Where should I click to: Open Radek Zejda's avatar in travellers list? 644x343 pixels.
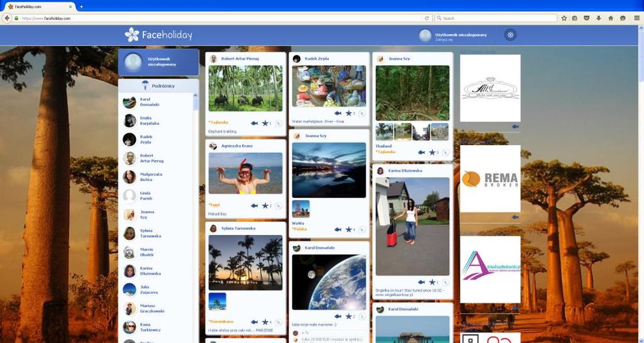[x=130, y=139]
